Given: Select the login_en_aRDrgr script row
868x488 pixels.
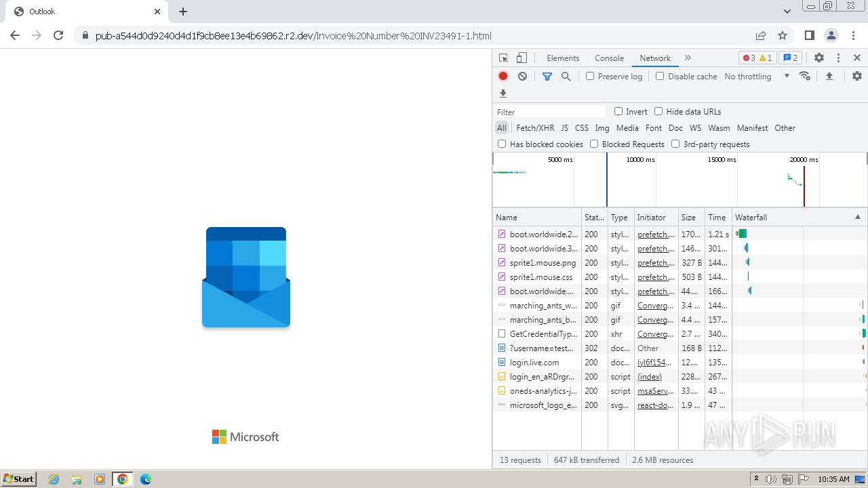Looking at the screenshot, I should [x=612, y=377].
